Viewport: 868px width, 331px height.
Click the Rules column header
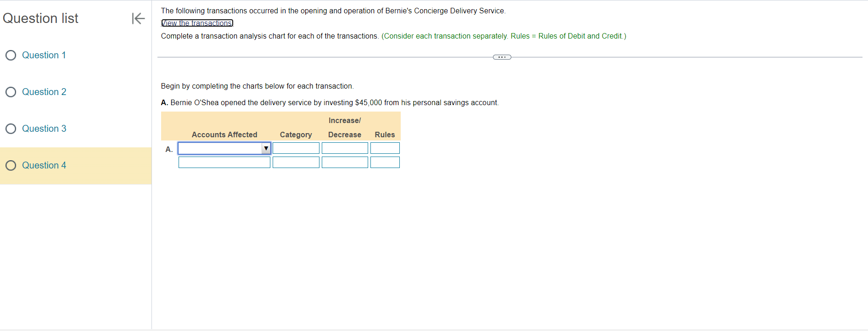(385, 135)
